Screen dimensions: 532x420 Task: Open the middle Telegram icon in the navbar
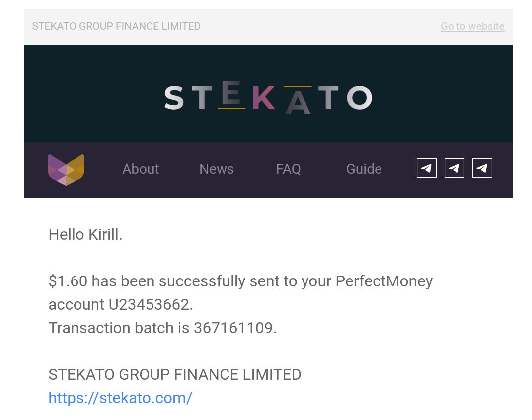click(x=455, y=168)
